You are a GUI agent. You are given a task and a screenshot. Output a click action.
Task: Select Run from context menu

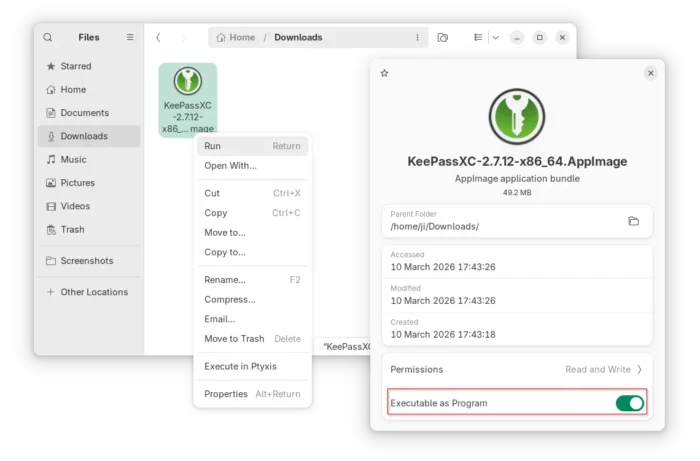click(x=213, y=146)
